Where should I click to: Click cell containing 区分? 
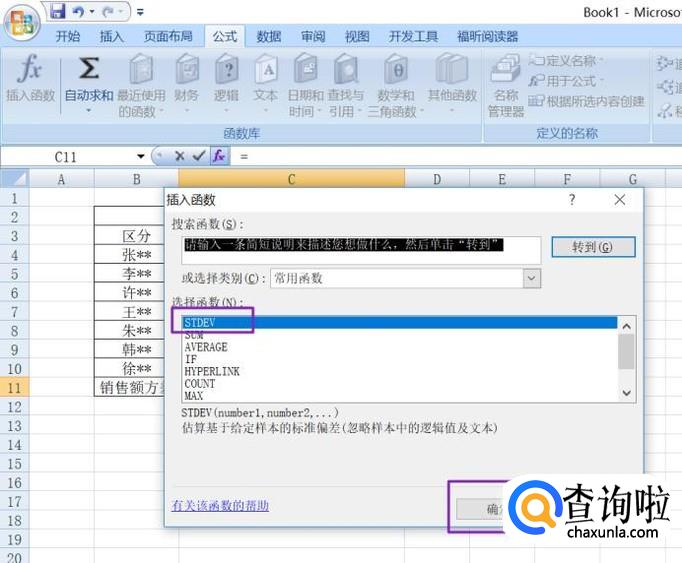[137, 235]
